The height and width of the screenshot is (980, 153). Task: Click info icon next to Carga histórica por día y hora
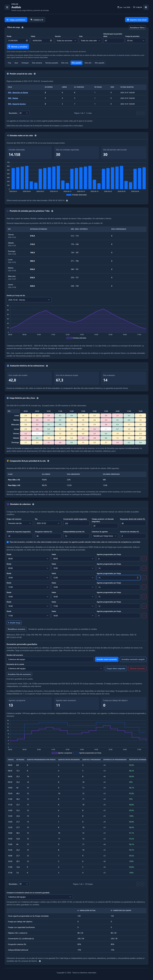click(37, 398)
